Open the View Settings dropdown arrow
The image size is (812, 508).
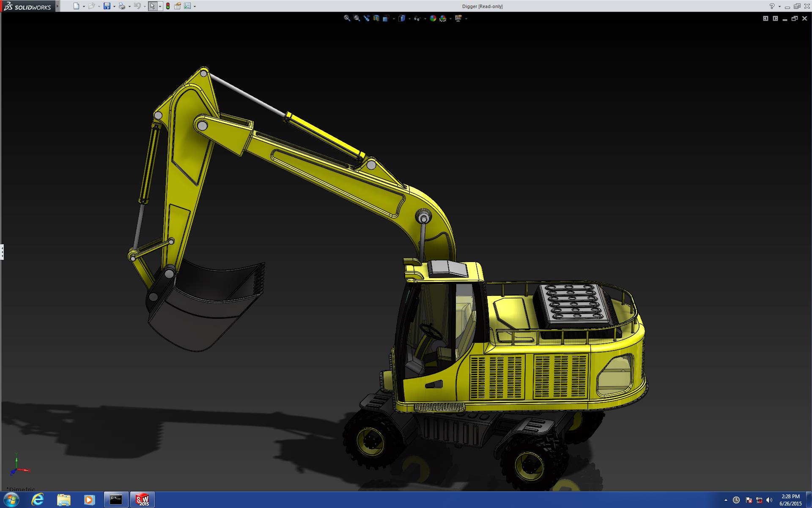coord(466,18)
